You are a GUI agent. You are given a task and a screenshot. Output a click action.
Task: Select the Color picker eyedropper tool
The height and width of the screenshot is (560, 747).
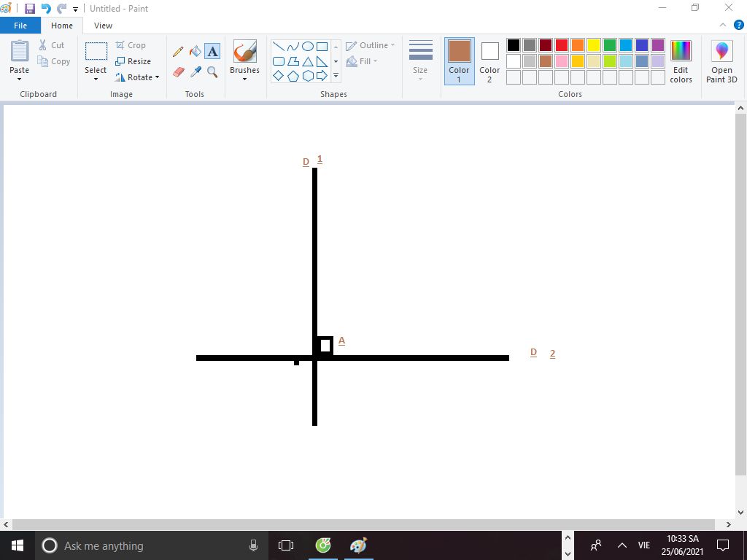pyautogui.click(x=196, y=72)
